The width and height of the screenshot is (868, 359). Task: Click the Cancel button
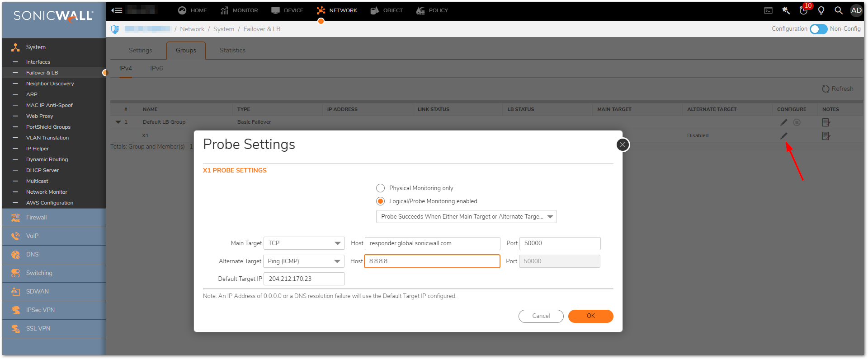(541, 316)
